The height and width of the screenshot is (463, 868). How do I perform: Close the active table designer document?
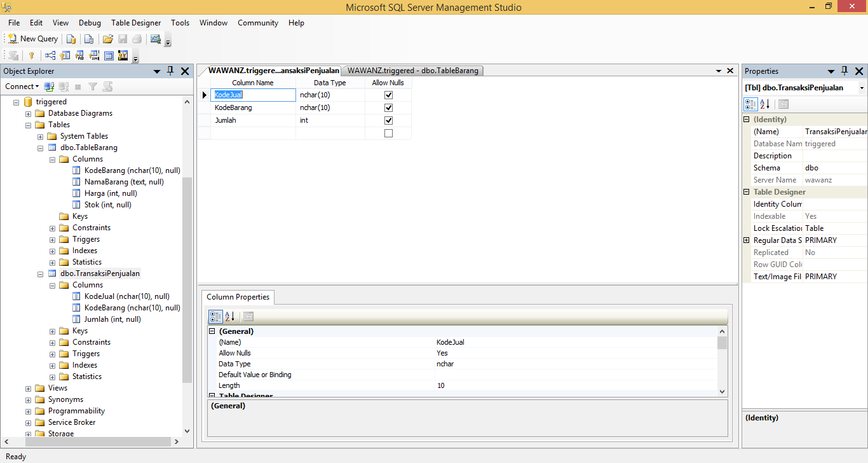click(x=731, y=71)
